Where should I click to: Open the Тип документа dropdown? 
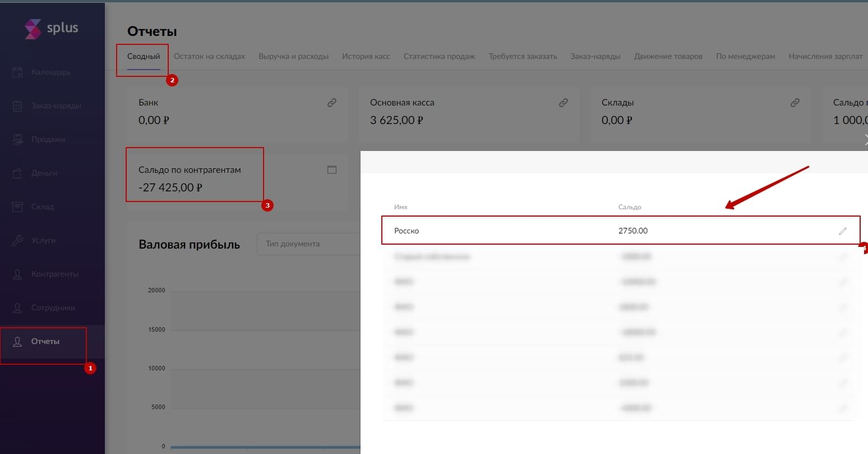[x=308, y=244]
